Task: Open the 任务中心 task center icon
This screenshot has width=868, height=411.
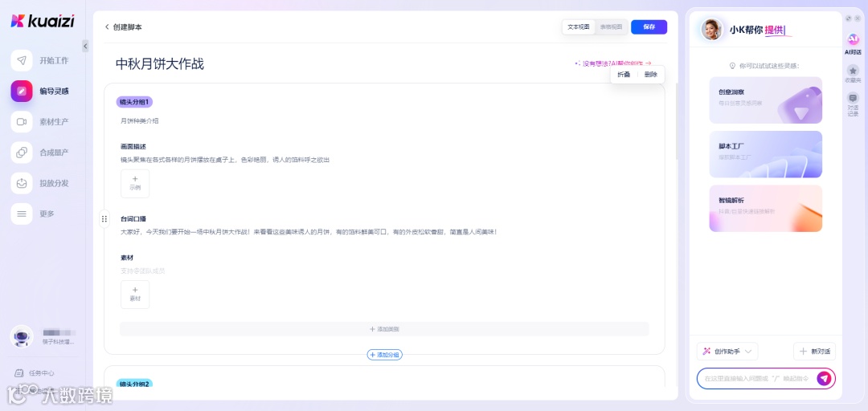Action: 19,373
